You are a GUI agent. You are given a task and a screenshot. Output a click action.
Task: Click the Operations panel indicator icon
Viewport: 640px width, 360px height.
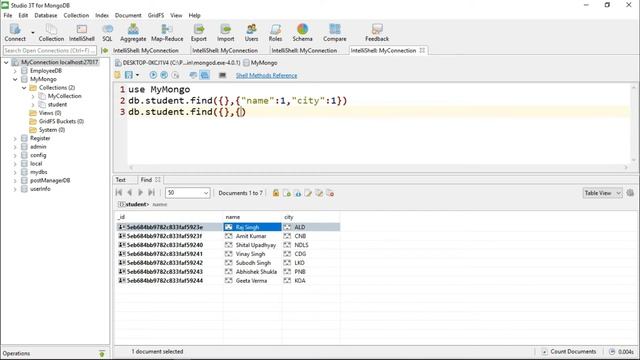[102, 353]
